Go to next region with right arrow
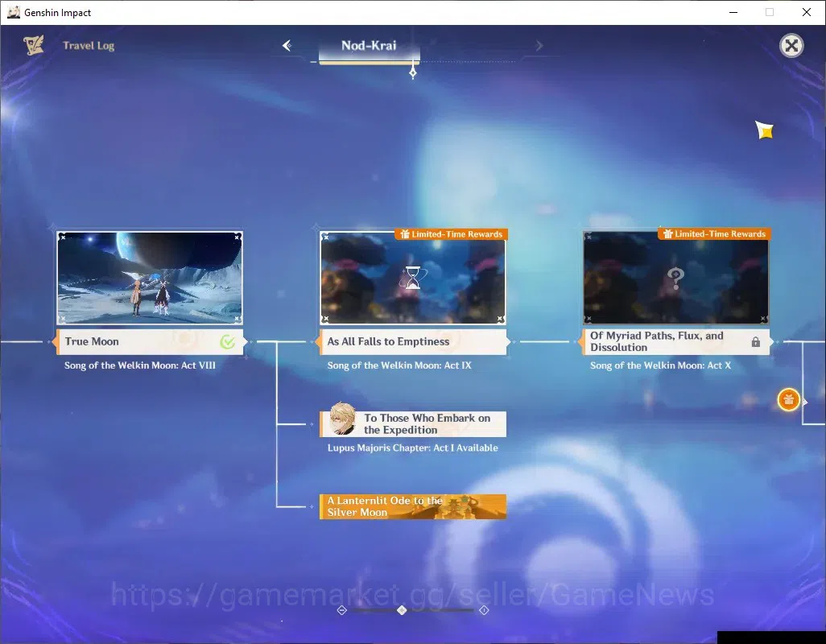826x644 pixels. [539, 46]
